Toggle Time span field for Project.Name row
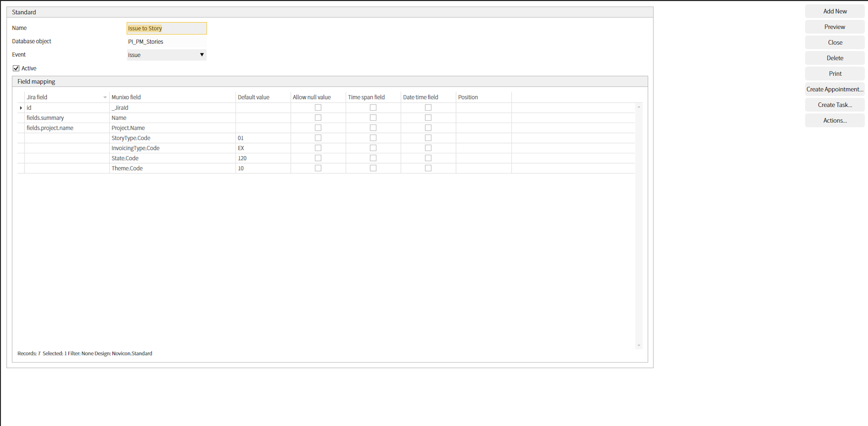Image resolution: width=868 pixels, height=426 pixels. tap(373, 128)
